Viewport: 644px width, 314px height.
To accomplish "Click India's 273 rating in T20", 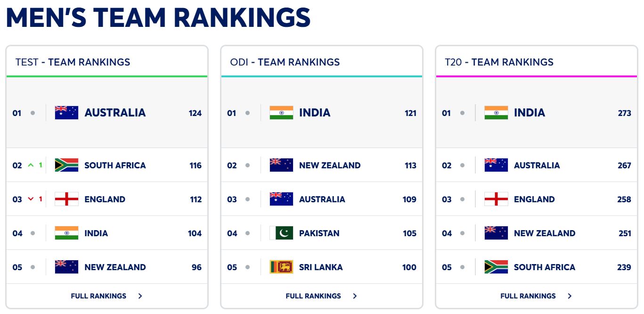I will coord(624,113).
